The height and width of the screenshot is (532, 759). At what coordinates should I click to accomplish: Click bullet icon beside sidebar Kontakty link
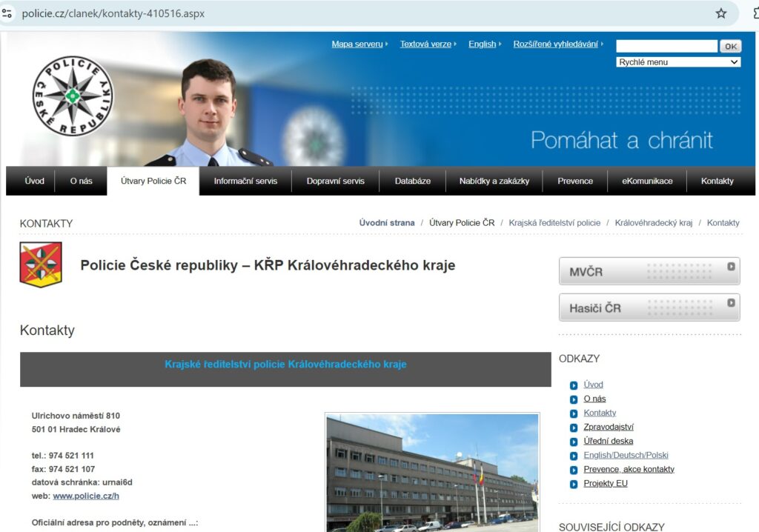(574, 413)
